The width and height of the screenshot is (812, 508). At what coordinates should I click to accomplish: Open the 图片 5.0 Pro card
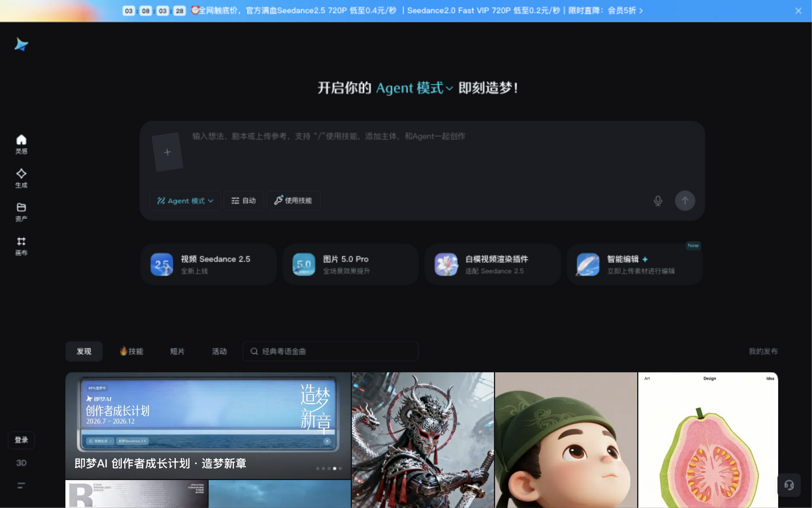pyautogui.click(x=351, y=264)
